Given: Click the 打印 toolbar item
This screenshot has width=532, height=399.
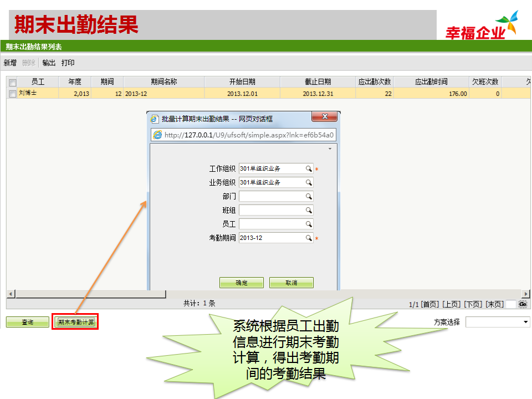Looking at the screenshot, I should pyautogui.click(x=69, y=63).
